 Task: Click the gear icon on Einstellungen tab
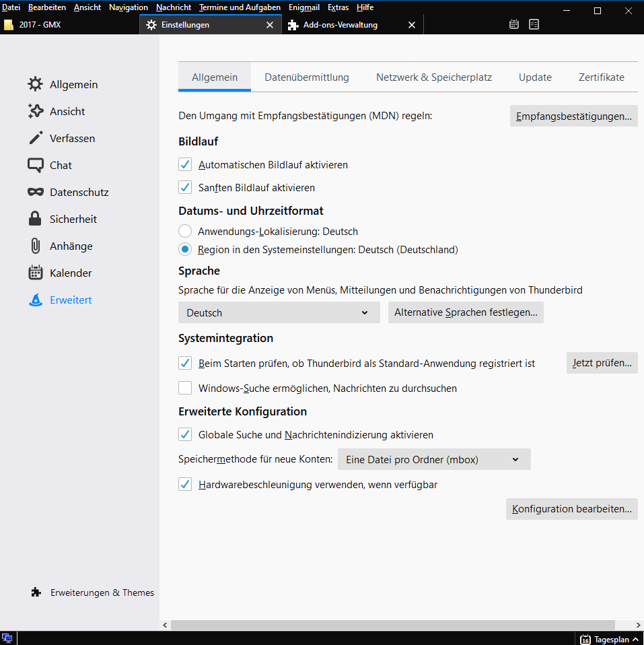point(151,25)
